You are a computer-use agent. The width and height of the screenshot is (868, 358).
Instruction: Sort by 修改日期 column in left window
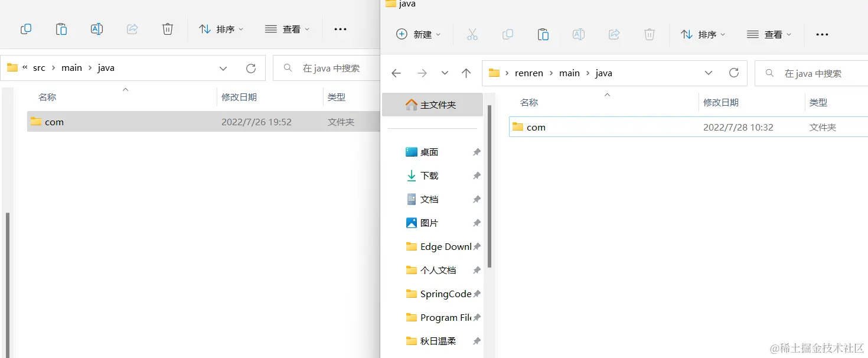[239, 97]
